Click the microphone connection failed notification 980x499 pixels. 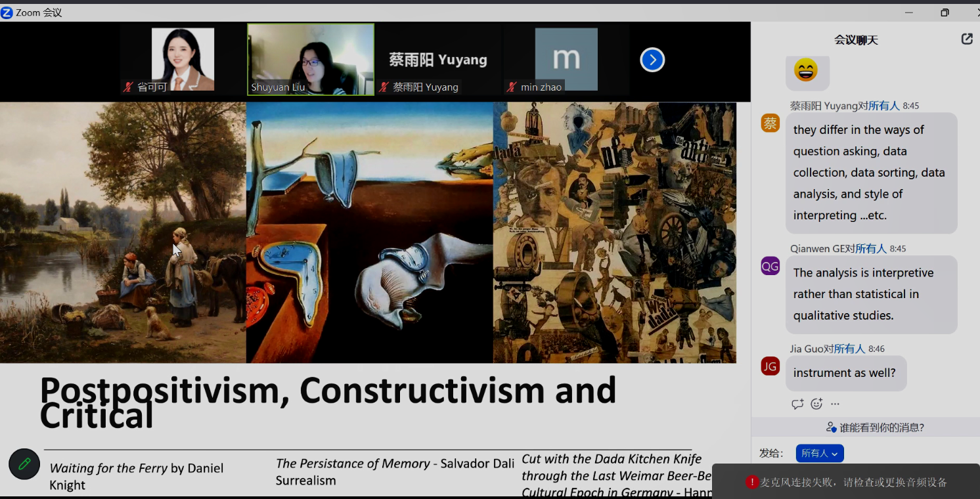(846, 482)
